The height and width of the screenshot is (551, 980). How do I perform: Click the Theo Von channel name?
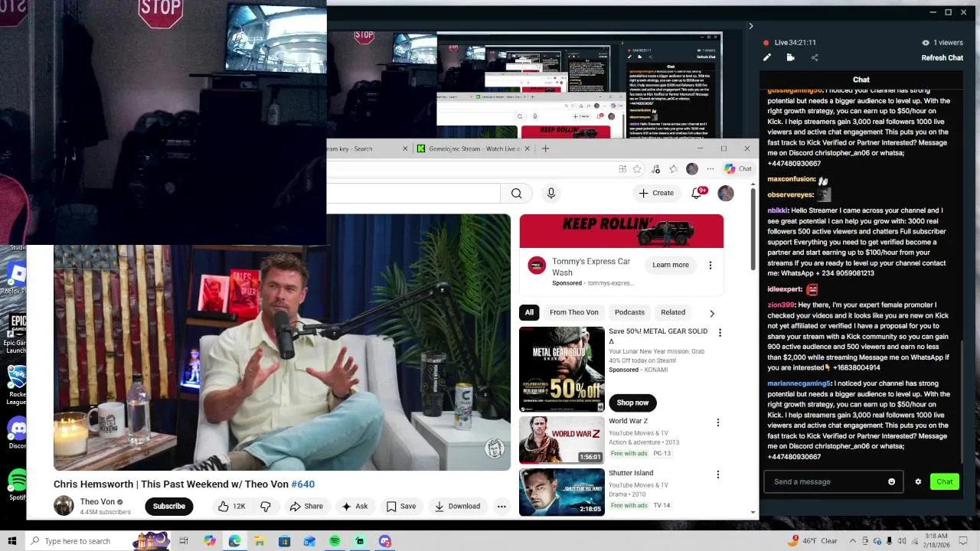point(97,502)
